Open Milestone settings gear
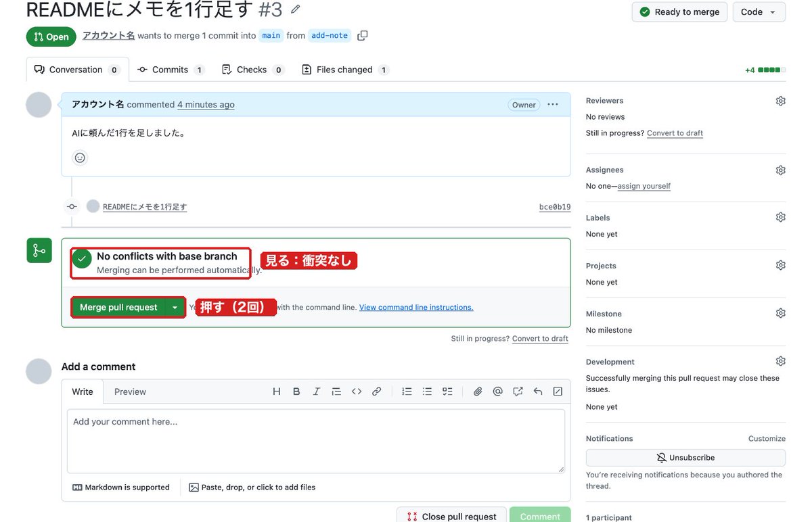The height and width of the screenshot is (522, 812). pos(780,313)
